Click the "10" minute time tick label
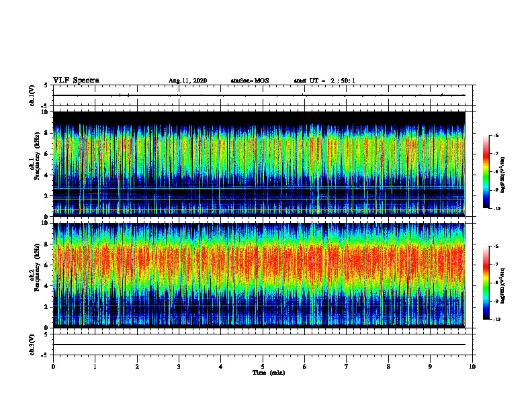532x411 pixels. (472, 367)
